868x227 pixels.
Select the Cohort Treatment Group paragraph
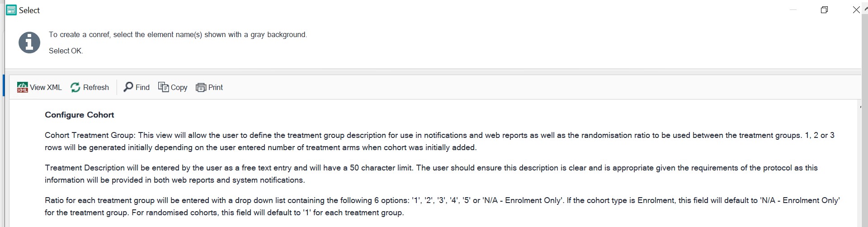coord(439,141)
